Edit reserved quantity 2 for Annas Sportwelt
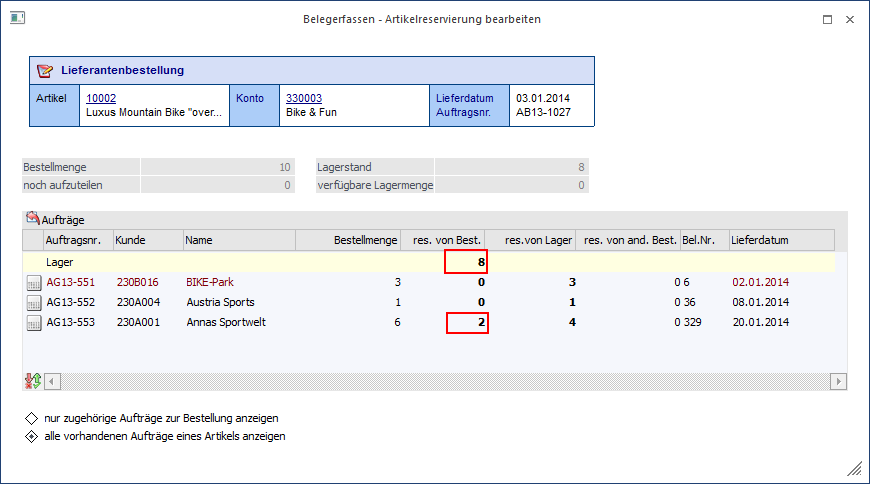Screen dimensions: 870x484 (467, 322)
